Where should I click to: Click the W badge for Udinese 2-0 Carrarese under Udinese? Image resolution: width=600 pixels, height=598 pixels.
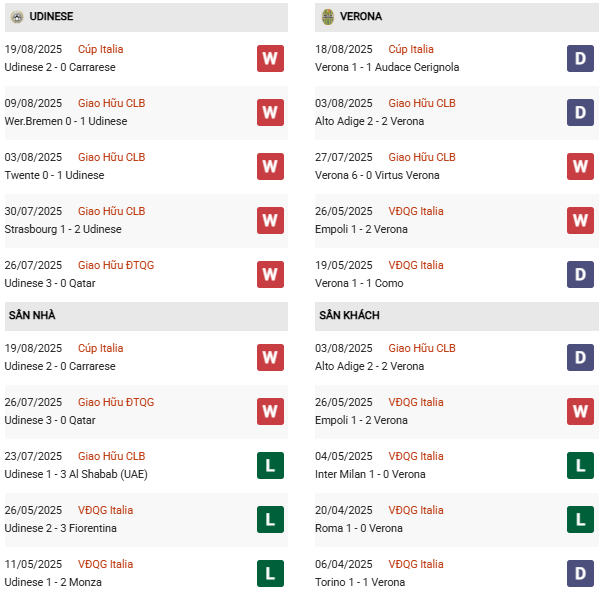pos(270,58)
